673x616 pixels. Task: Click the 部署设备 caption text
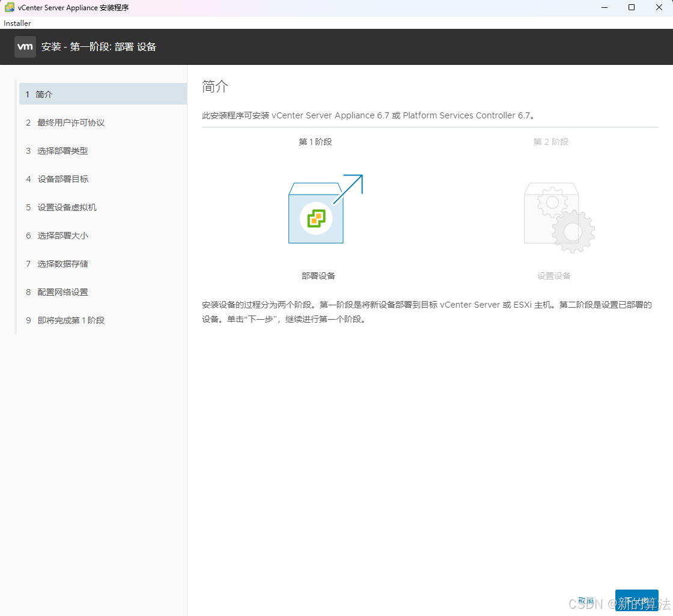pos(318,276)
